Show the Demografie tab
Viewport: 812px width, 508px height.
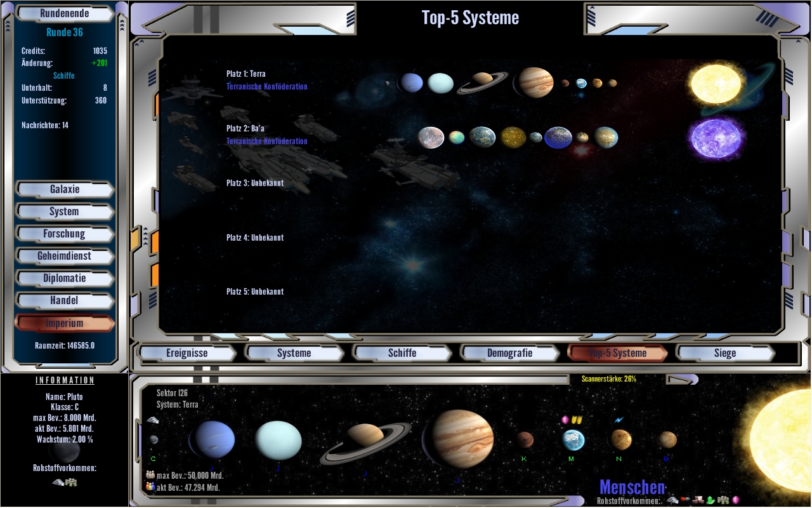(x=509, y=353)
